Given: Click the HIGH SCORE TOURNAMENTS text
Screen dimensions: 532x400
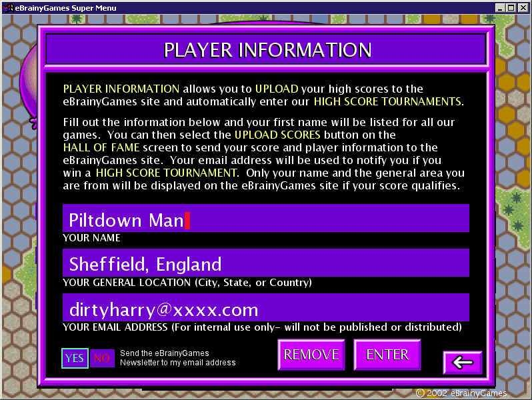Looking at the screenshot, I should (x=387, y=101).
